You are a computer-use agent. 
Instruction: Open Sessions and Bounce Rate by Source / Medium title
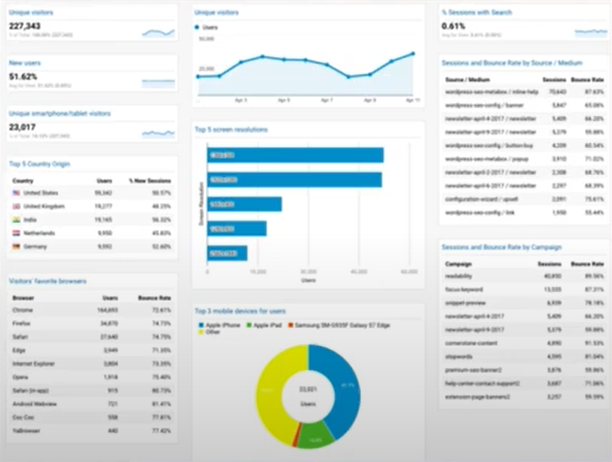tap(512, 63)
